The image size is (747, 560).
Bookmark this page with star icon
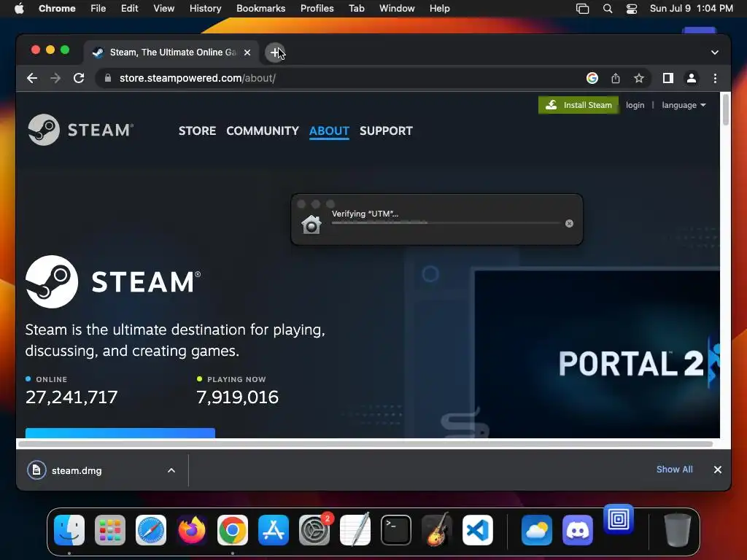pyautogui.click(x=639, y=78)
